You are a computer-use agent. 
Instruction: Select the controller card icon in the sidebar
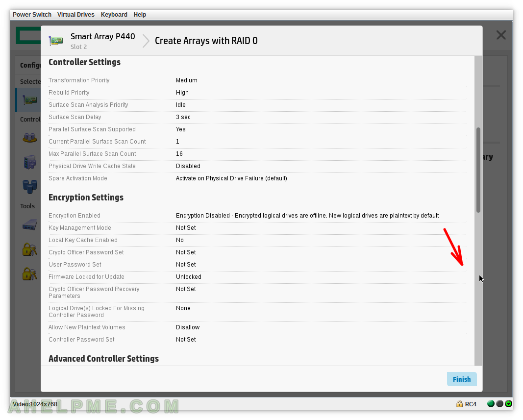point(29,99)
